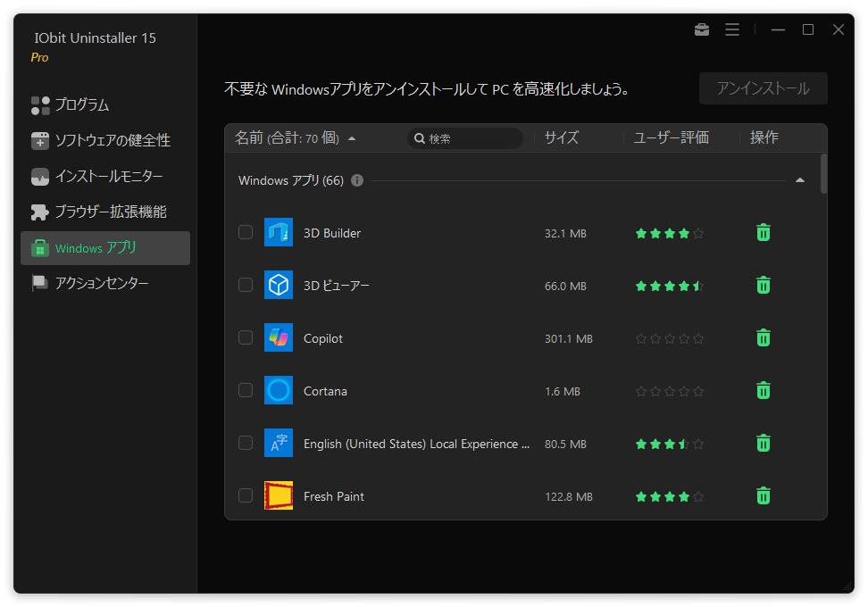Click the toolbox icon in title bar
This screenshot has width=868, height=607.
pyautogui.click(x=702, y=29)
